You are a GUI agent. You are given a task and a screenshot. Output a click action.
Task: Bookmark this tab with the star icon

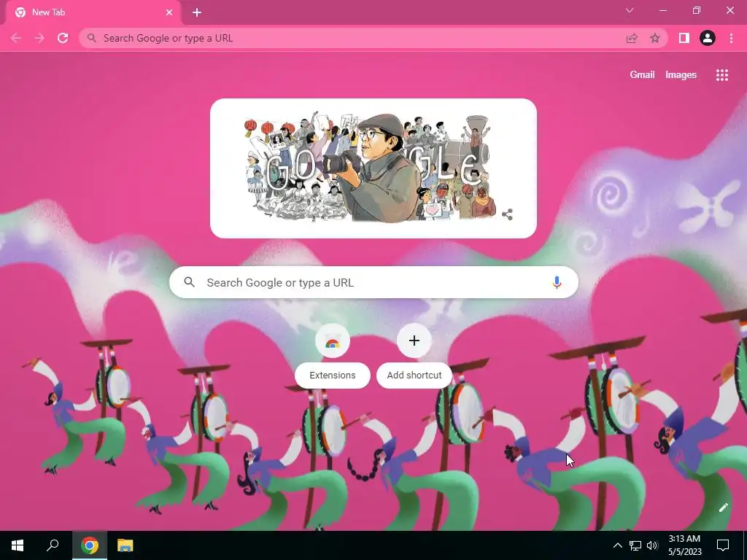point(655,38)
